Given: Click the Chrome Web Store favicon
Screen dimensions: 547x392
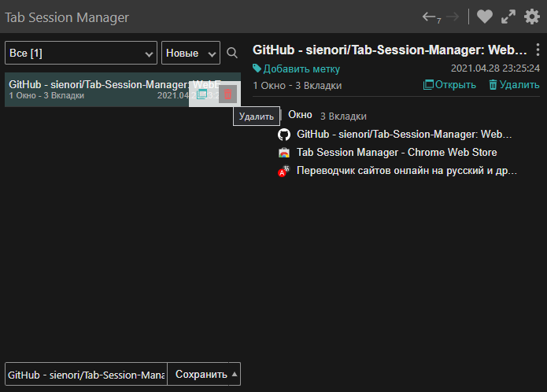Looking at the screenshot, I should [x=284, y=153].
